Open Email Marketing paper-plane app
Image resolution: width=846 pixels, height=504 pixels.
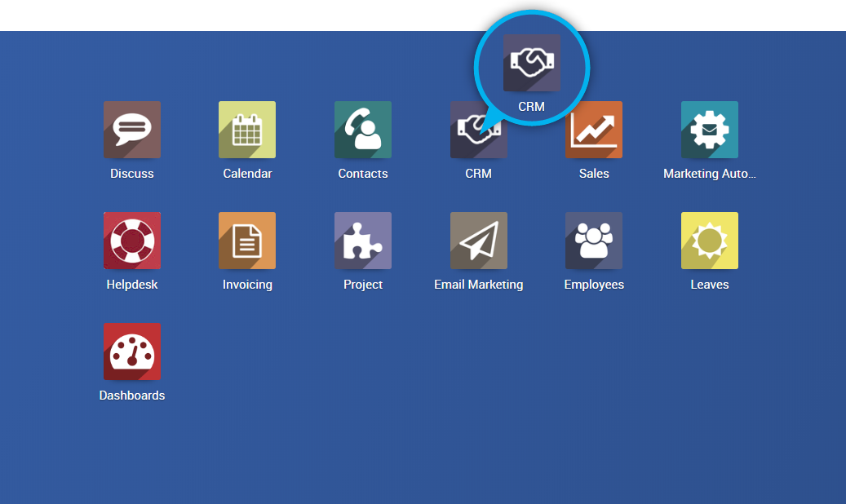click(479, 241)
